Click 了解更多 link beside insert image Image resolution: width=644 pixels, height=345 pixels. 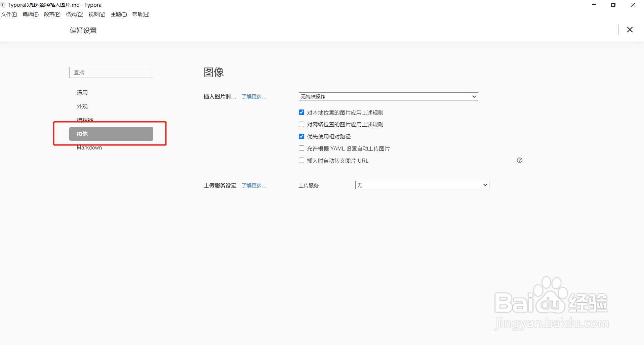click(254, 97)
